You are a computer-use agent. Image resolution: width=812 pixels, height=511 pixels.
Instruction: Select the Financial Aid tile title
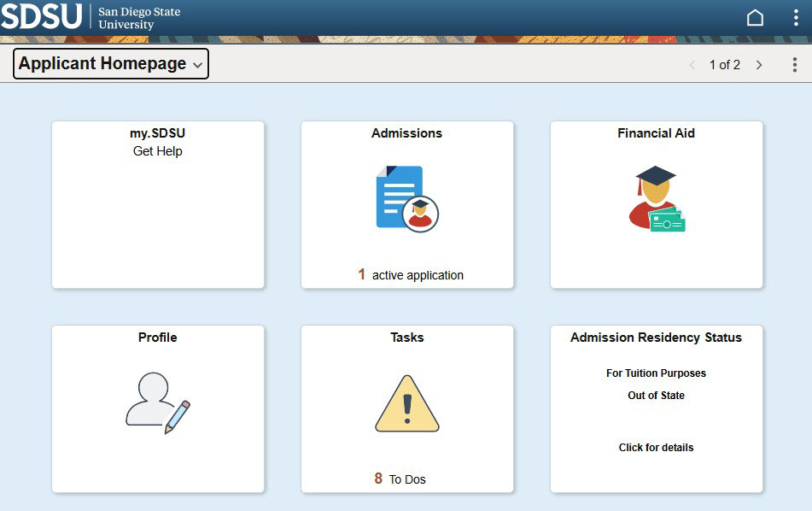656,133
